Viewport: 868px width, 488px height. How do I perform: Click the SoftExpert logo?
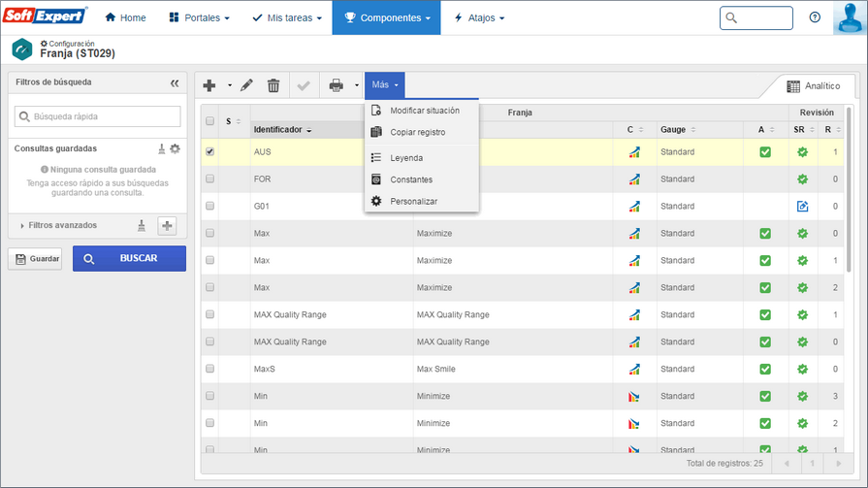point(45,15)
